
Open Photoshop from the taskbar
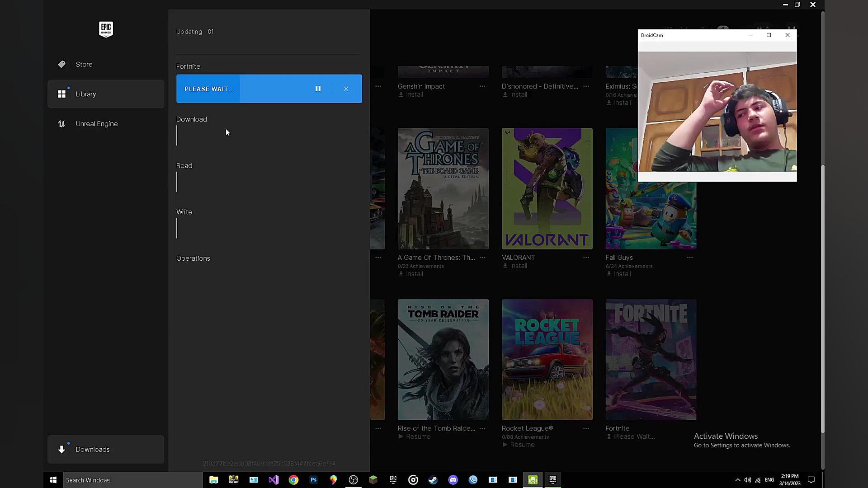[x=313, y=480]
